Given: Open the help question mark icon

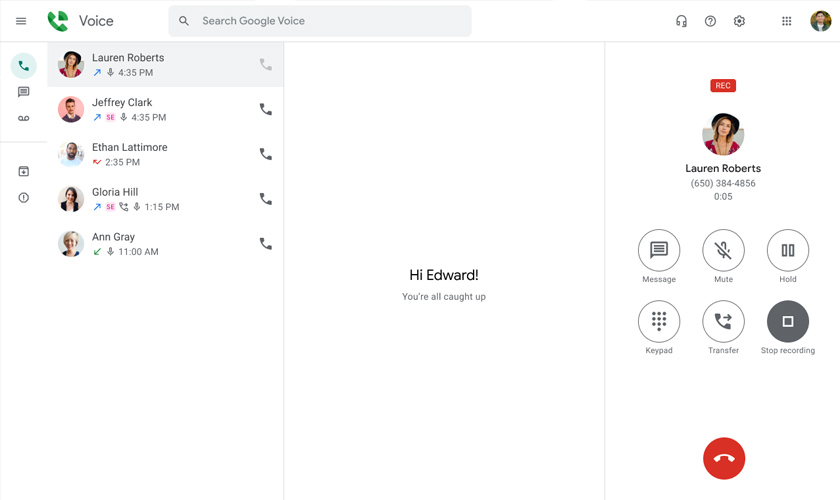Looking at the screenshot, I should pyautogui.click(x=710, y=21).
